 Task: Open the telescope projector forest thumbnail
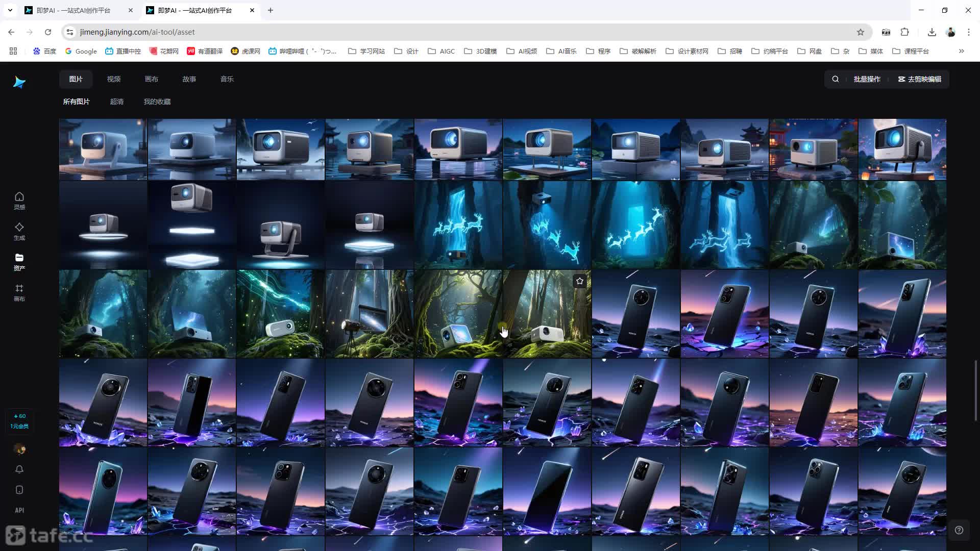pos(370,314)
